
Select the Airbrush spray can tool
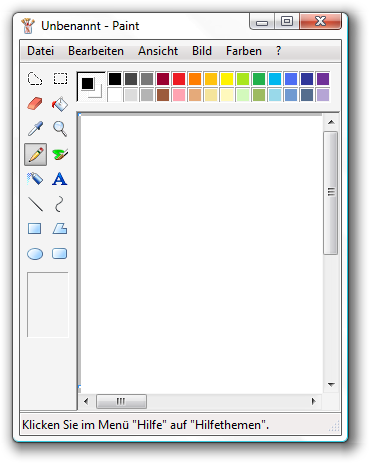click(x=35, y=179)
